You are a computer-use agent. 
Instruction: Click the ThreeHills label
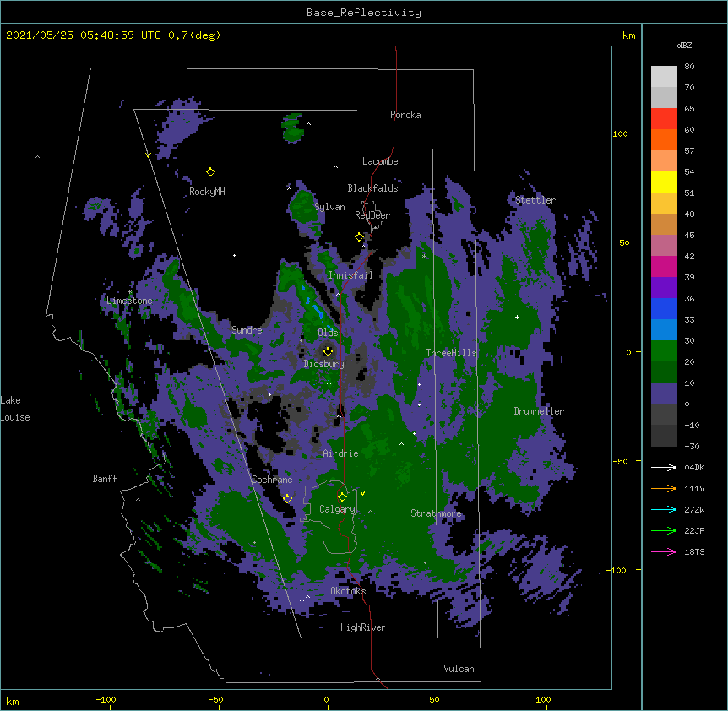451,353
